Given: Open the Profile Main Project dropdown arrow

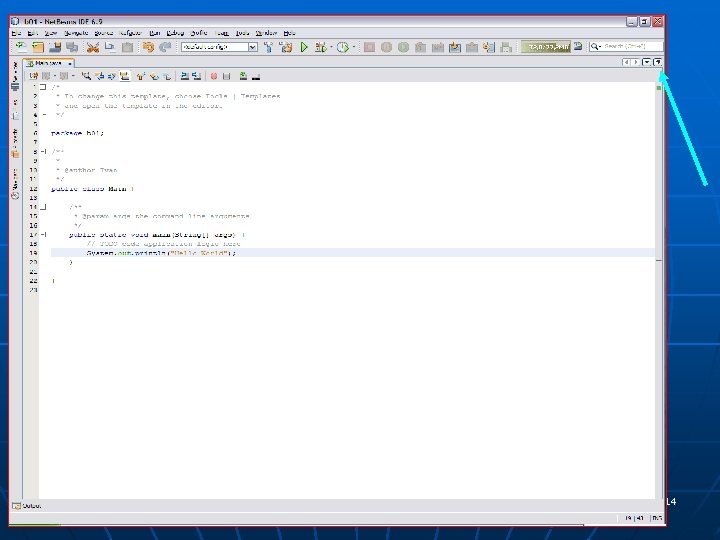Looking at the screenshot, I should tap(354, 47).
